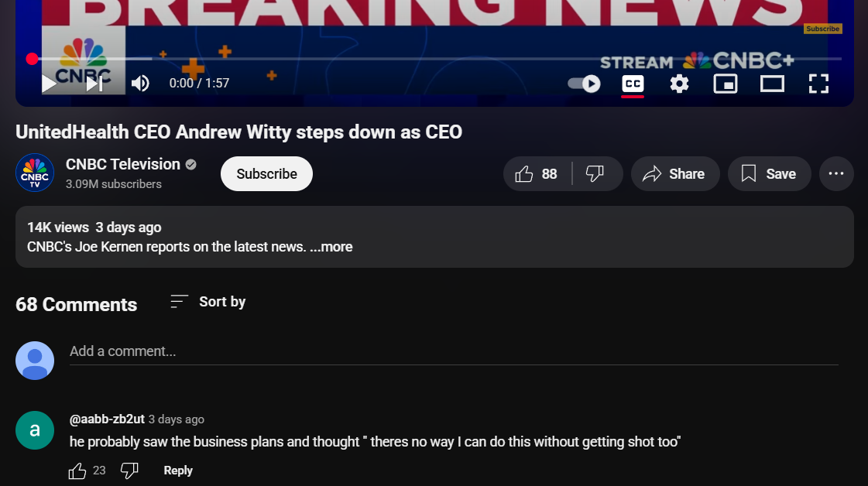Screen dimensions: 868x486
Task: Click the 3.09M subscribers text
Action: [114, 184]
